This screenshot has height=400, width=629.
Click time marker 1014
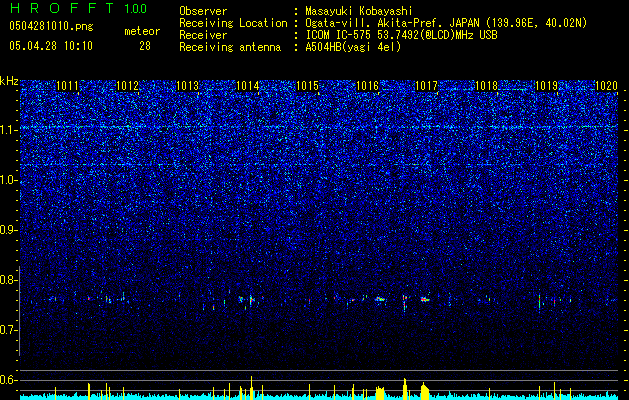click(x=248, y=86)
